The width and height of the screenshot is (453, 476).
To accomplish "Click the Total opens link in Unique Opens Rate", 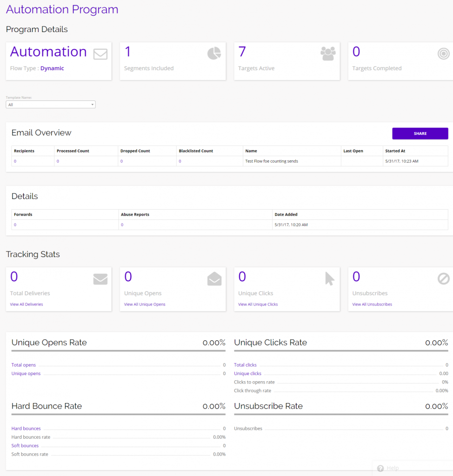I will tap(23, 365).
